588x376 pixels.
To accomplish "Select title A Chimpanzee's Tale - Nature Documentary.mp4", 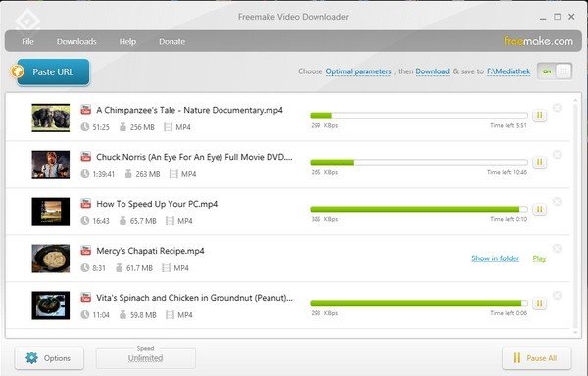I will point(189,110).
